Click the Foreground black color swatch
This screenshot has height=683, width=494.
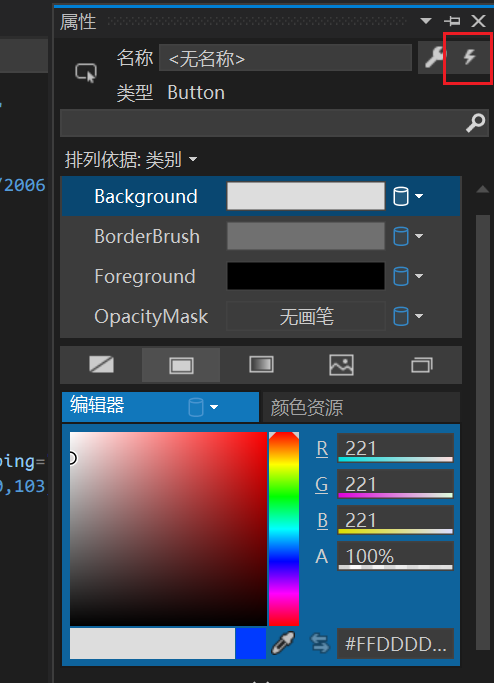pyautogui.click(x=306, y=276)
